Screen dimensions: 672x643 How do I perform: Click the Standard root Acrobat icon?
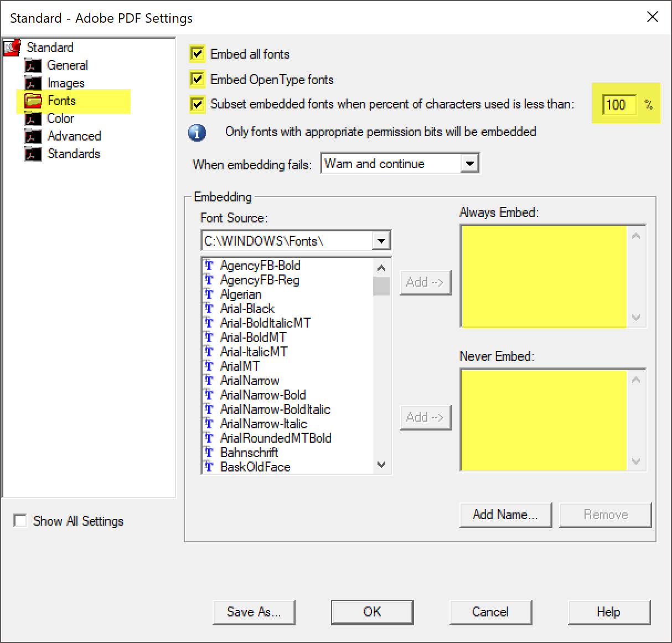point(12,48)
